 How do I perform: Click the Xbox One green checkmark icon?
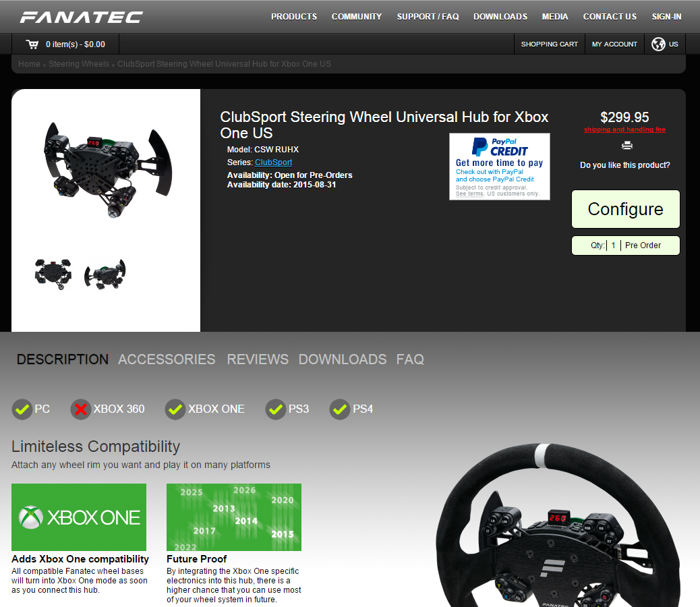(175, 409)
